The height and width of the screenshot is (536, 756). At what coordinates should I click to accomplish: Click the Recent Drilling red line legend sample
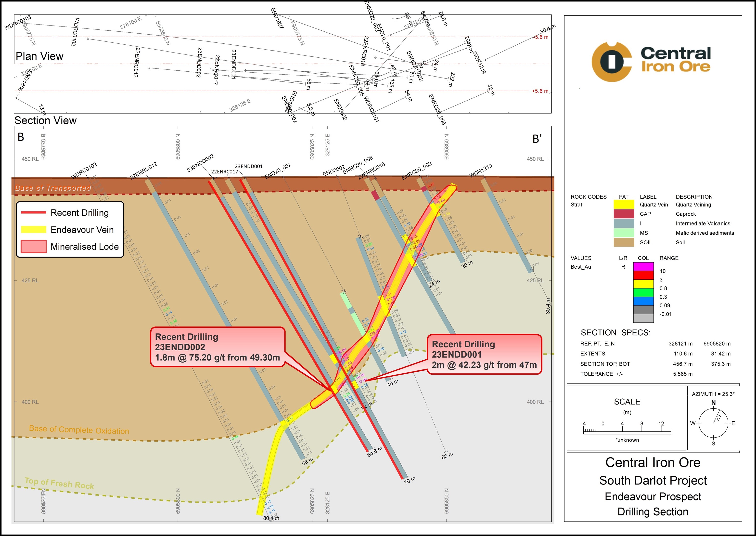[33, 213]
